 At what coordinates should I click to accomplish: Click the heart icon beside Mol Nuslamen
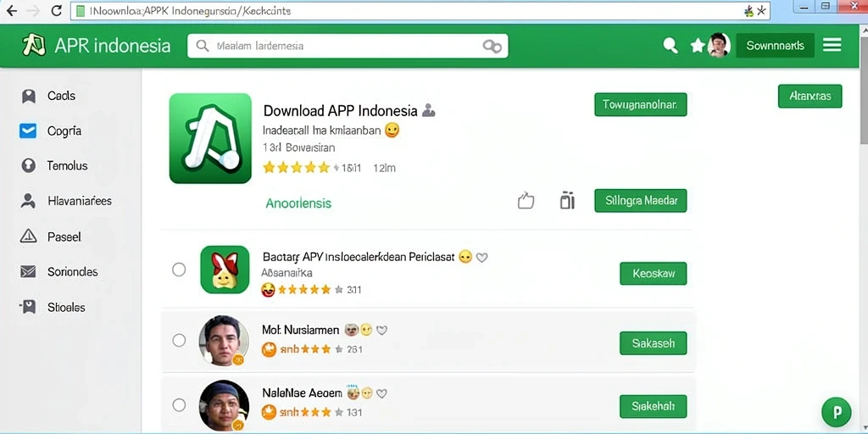click(x=381, y=331)
